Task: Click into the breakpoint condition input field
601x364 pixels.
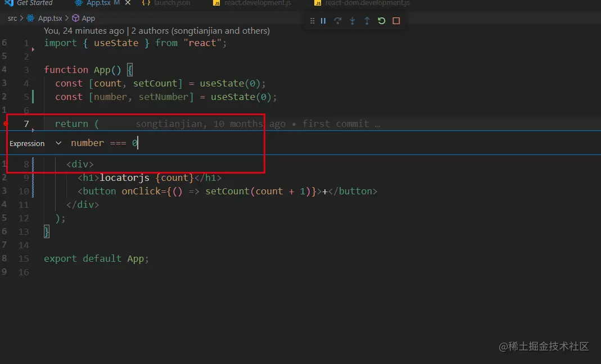Action: click(x=333, y=143)
